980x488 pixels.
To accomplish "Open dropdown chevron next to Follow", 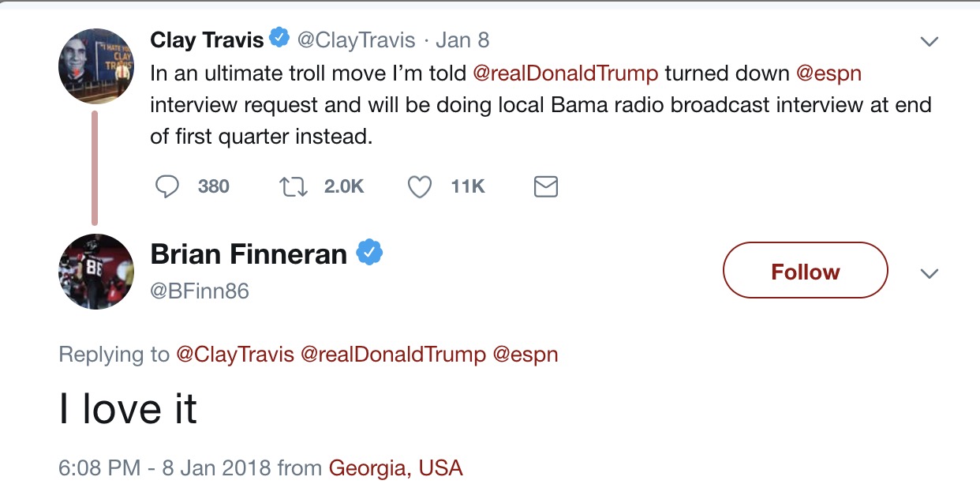I will 930,274.
